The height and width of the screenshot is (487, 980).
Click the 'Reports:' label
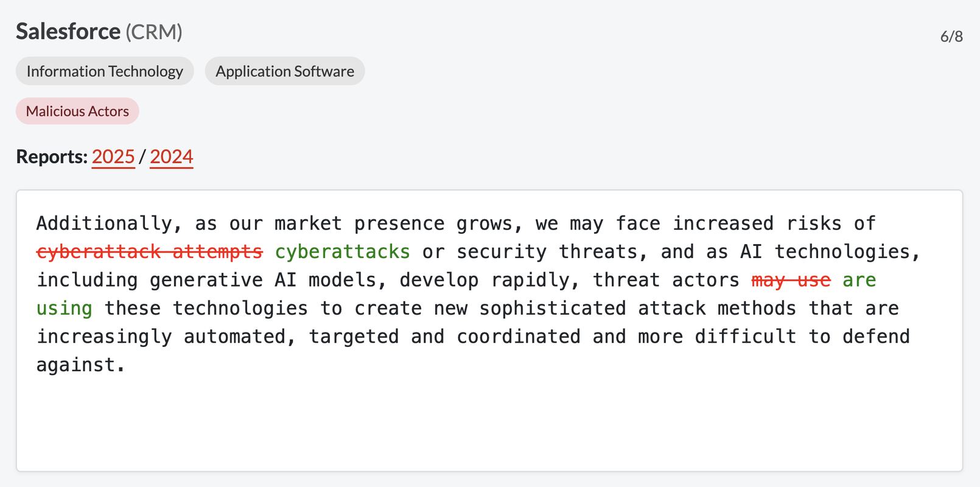point(52,157)
